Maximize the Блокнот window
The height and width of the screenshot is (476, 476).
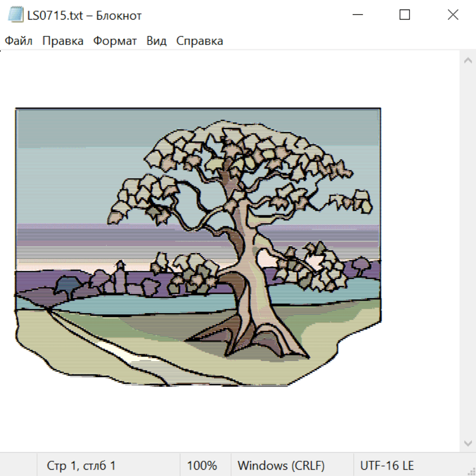click(405, 15)
